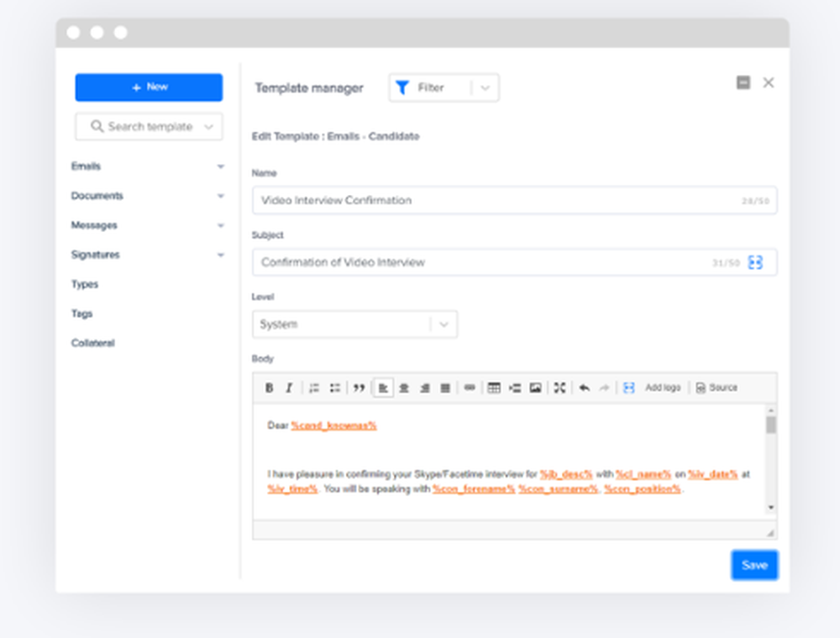Click %jb_desc% merge field in body
Image resolution: width=840 pixels, height=638 pixels.
point(565,474)
